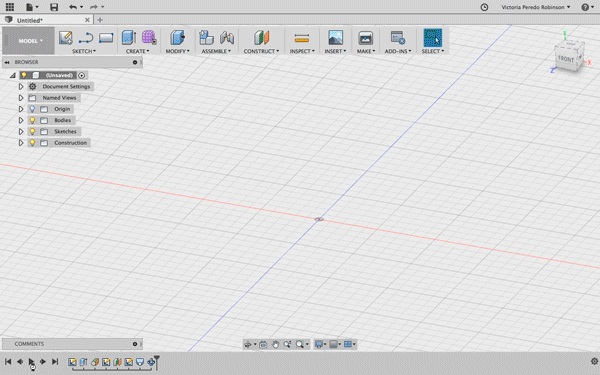Add a new design tab
600x375 pixels.
click(100, 20)
